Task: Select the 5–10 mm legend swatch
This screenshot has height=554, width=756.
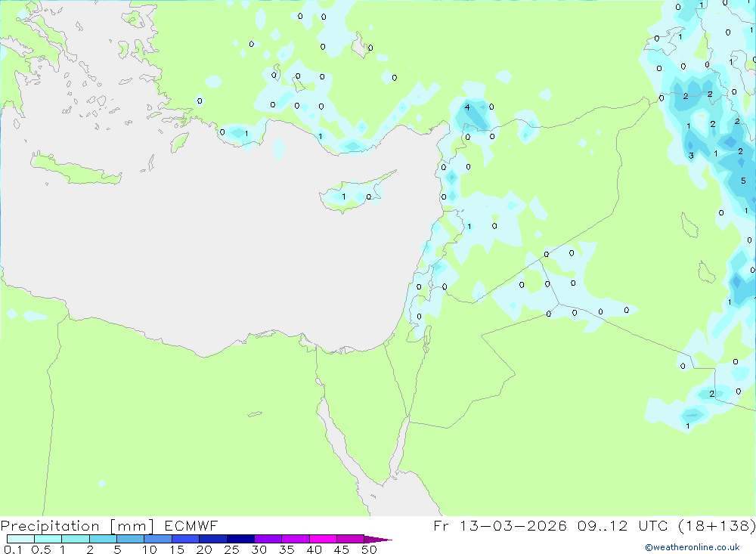Action: [x=130, y=539]
